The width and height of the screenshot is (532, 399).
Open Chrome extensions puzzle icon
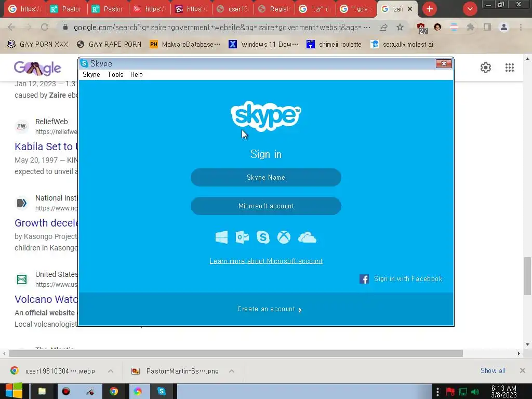click(x=470, y=27)
